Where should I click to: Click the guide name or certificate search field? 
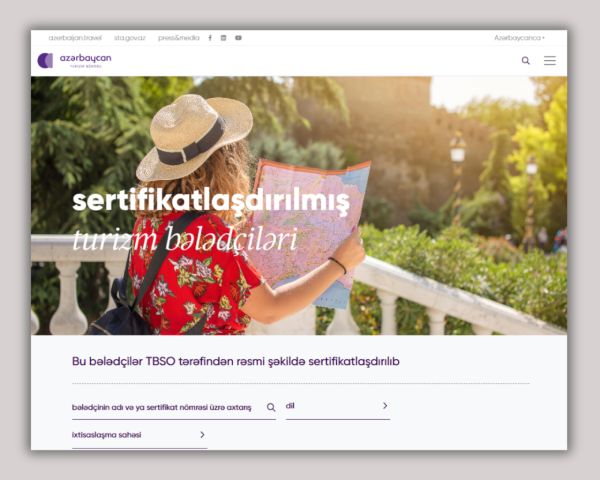coord(174,408)
